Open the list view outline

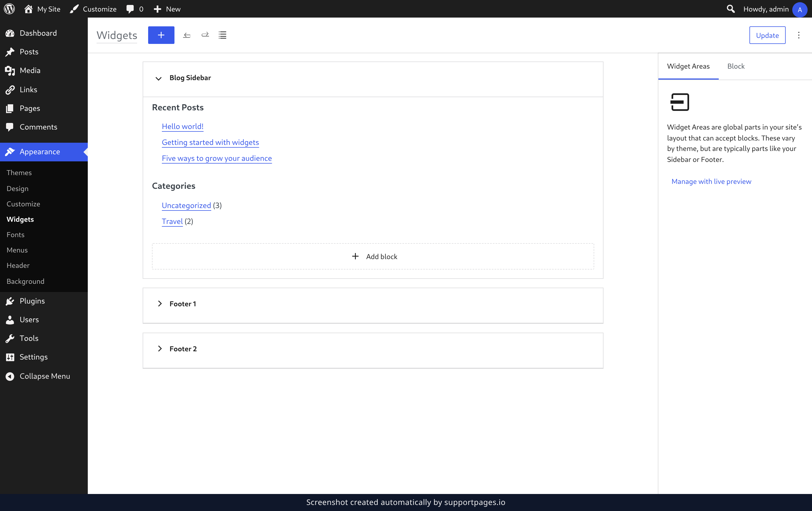[x=222, y=35]
